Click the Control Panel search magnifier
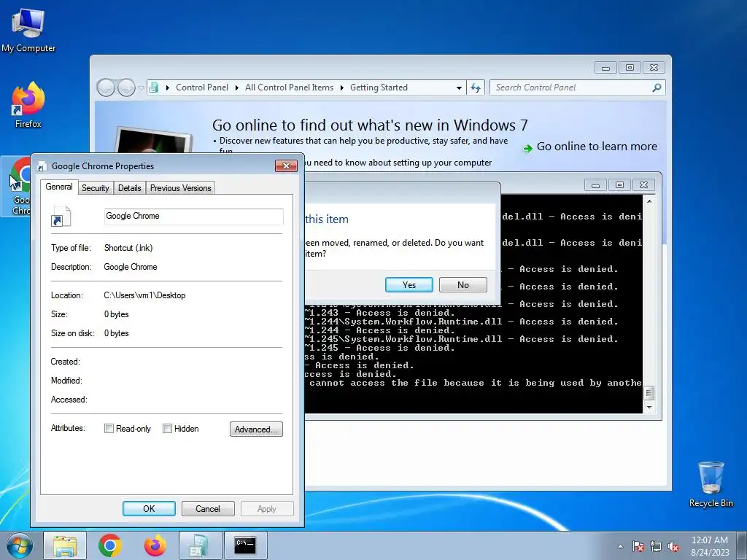The height and width of the screenshot is (560, 747). pyautogui.click(x=657, y=87)
